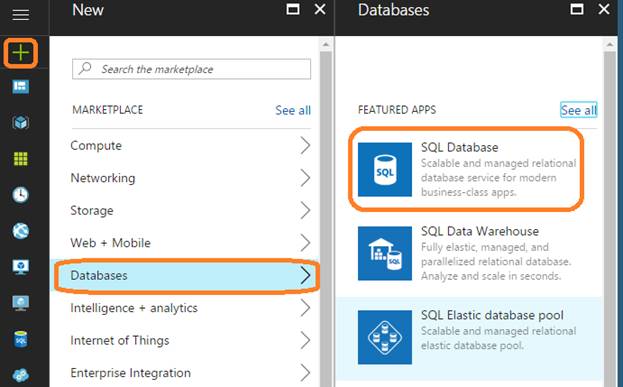Open All resources green grid icon

21,159
